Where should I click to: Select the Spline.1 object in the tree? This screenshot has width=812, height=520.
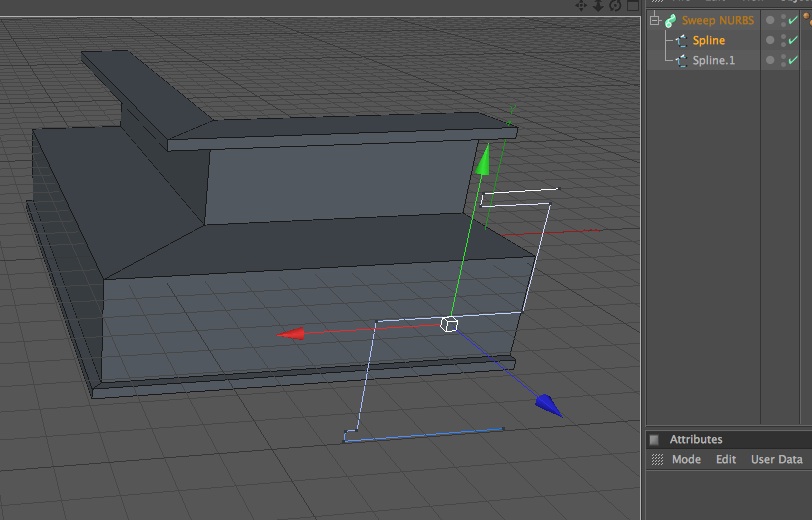714,61
